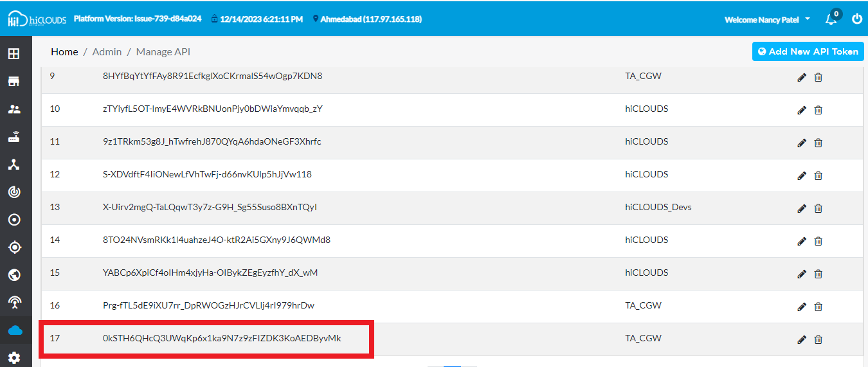Go to Admin breadcrumb link

tap(107, 51)
